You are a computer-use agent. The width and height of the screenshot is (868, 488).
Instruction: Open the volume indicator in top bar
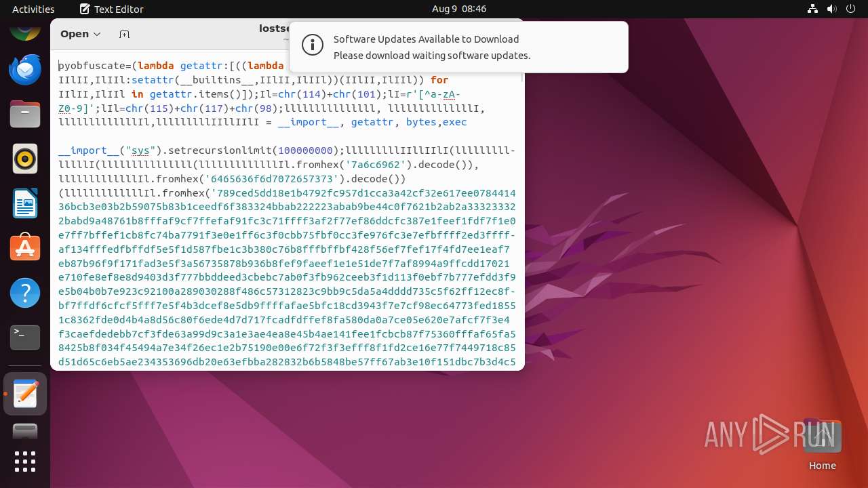click(831, 9)
